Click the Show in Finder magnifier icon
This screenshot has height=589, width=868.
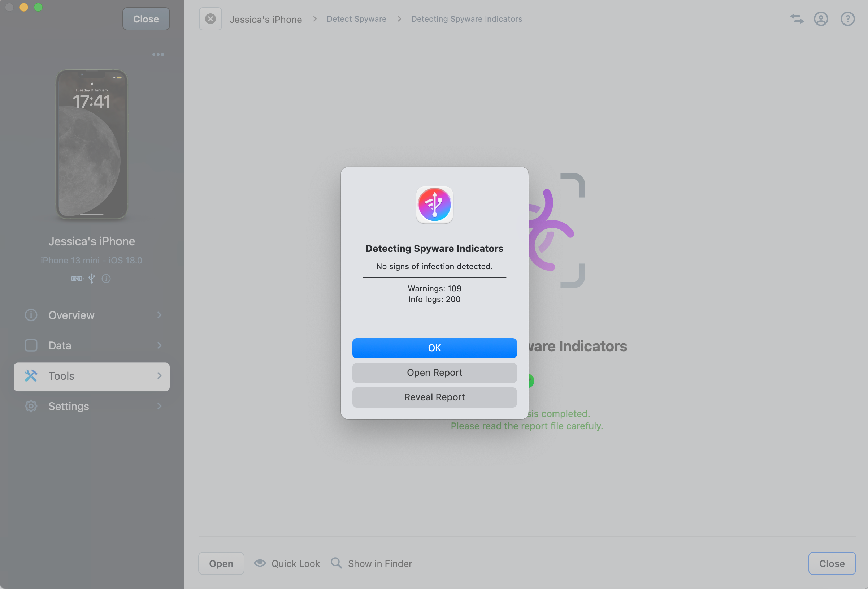(336, 563)
